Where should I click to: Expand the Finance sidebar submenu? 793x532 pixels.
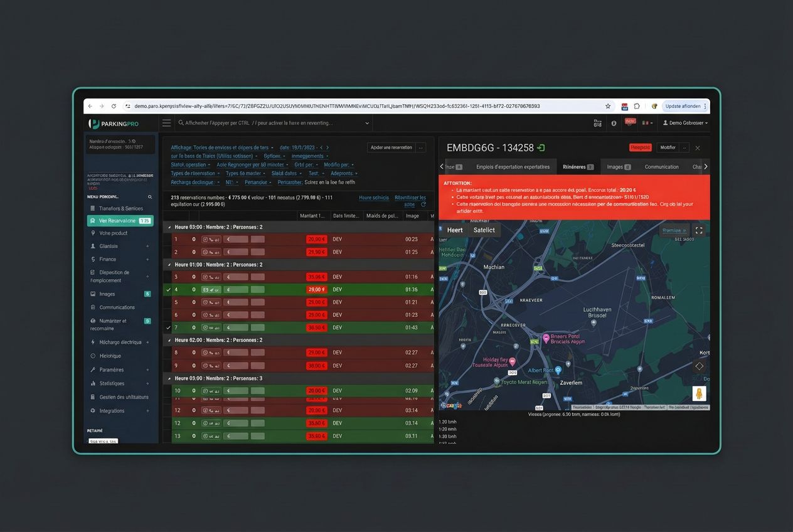point(147,259)
